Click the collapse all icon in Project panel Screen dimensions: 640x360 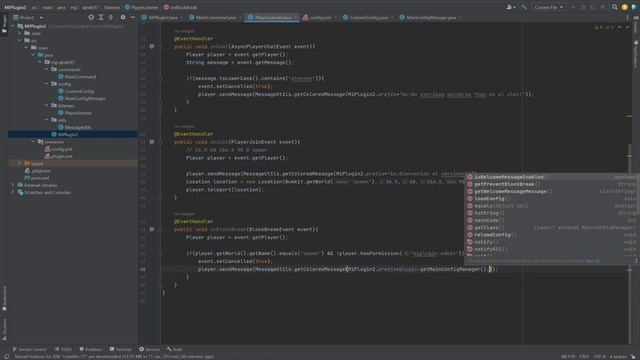pyautogui.click(x=111, y=18)
